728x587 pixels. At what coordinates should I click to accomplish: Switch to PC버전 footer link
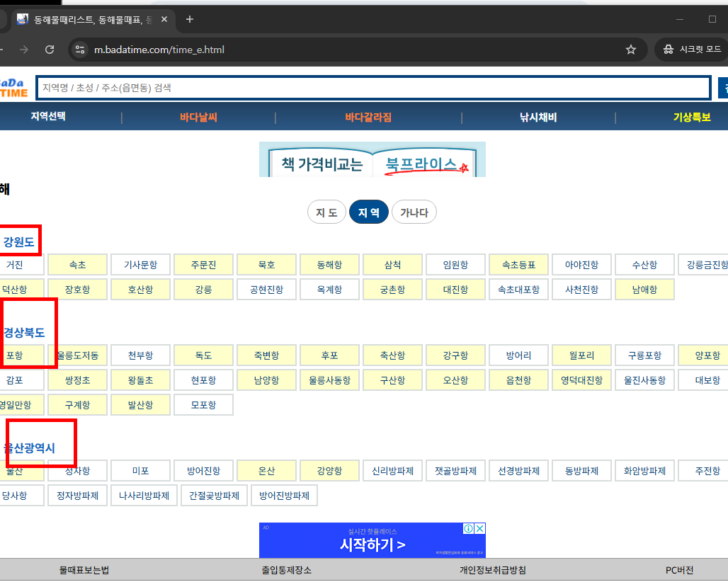point(679,570)
